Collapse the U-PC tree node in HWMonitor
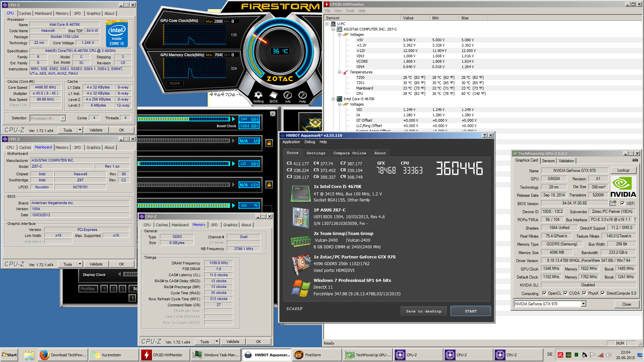The width and height of the screenshot is (644, 362). (327, 24)
